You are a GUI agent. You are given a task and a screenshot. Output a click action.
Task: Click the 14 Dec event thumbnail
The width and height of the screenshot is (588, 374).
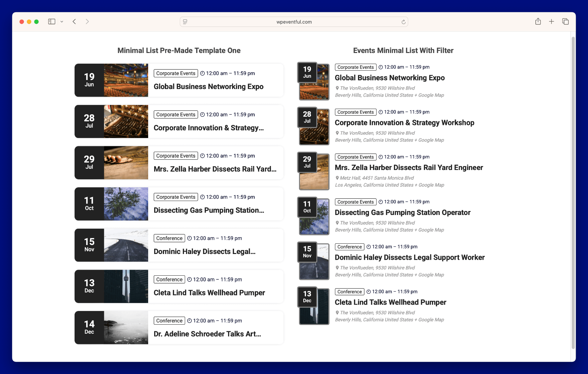pos(126,328)
